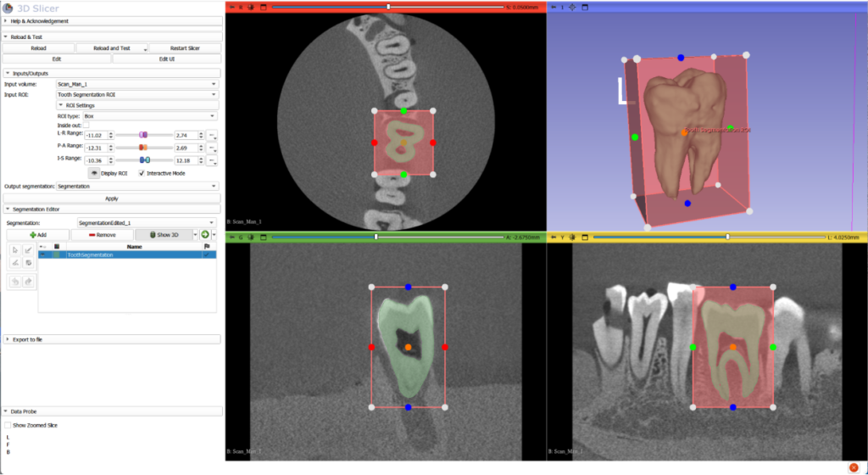Image resolution: width=868 pixels, height=475 pixels.
Task: Click the Apply button
Action: (111, 198)
